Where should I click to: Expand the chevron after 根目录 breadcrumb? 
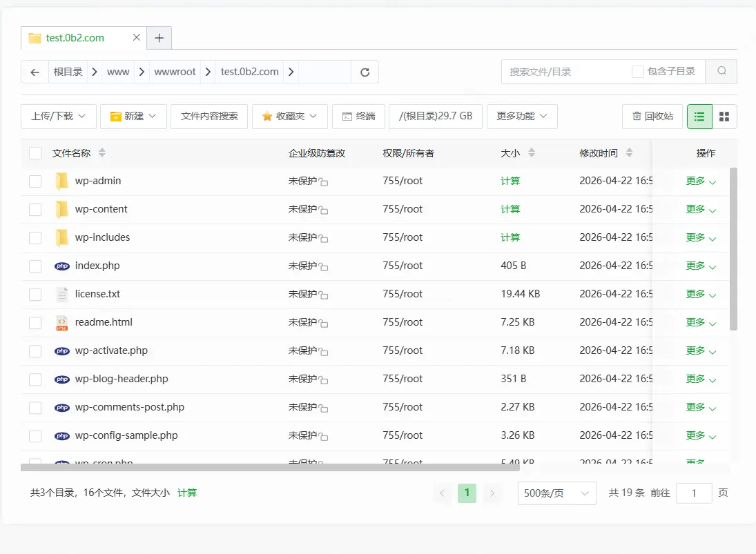(95, 72)
